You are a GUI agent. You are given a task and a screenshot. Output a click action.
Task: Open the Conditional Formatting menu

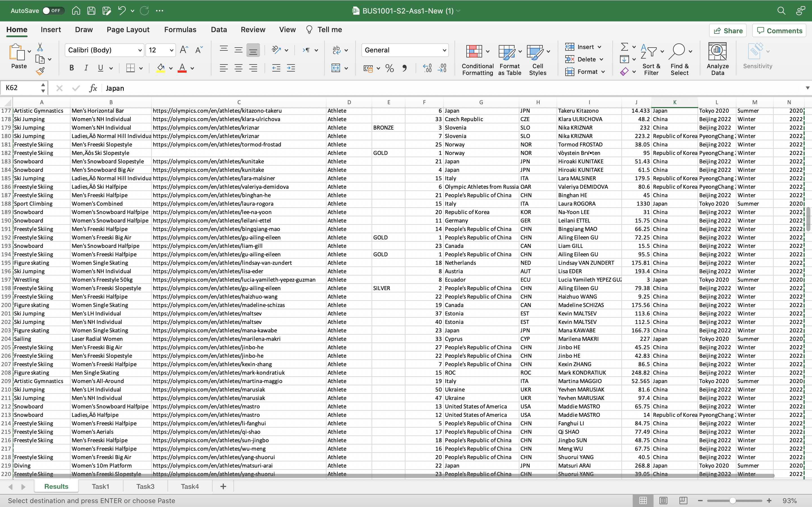(477, 60)
